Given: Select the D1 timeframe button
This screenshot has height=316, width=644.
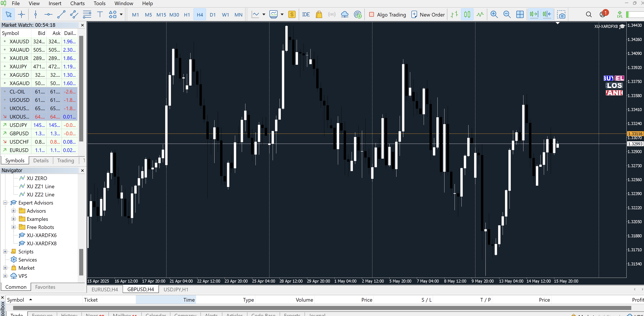Looking at the screenshot, I should tap(213, 15).
